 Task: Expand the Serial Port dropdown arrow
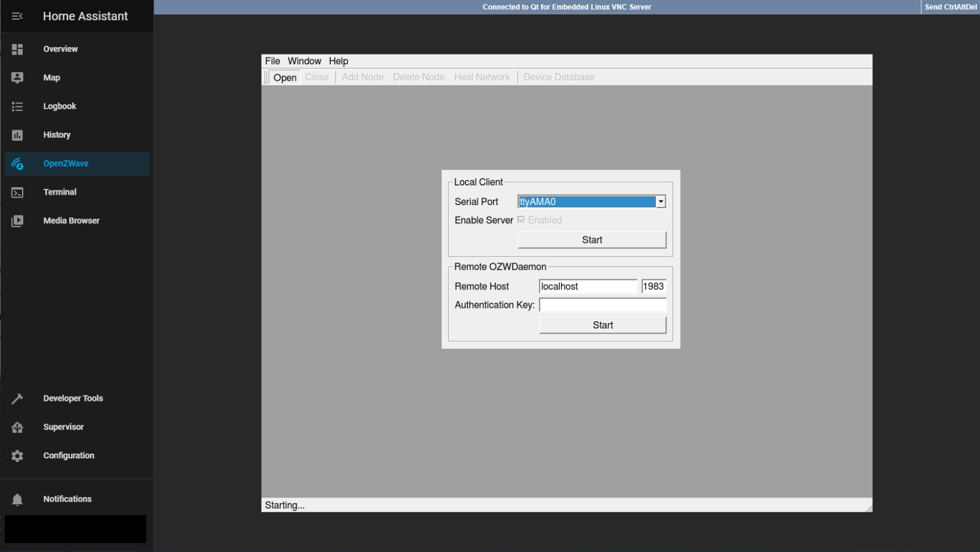coord(661,201)
